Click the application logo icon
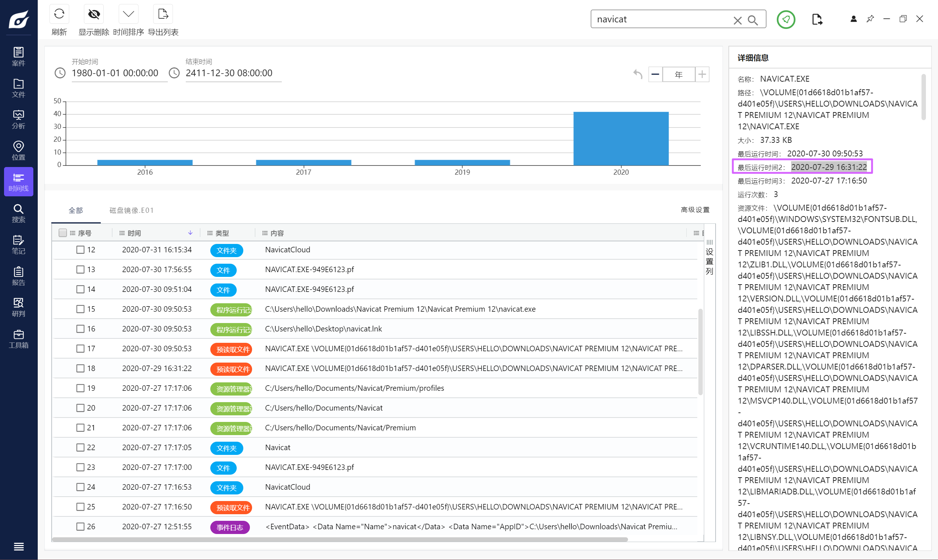Image resolution: width=938 pixels, height=560 pixels. pos(18,19)
